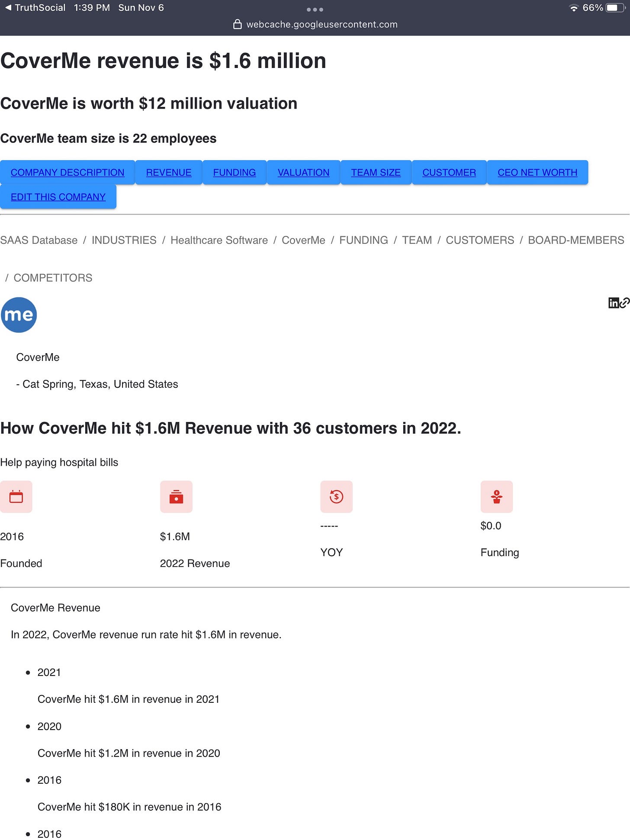
Task: Tap the back to TruthSocial arrow
Action: [x=8, y=8]
